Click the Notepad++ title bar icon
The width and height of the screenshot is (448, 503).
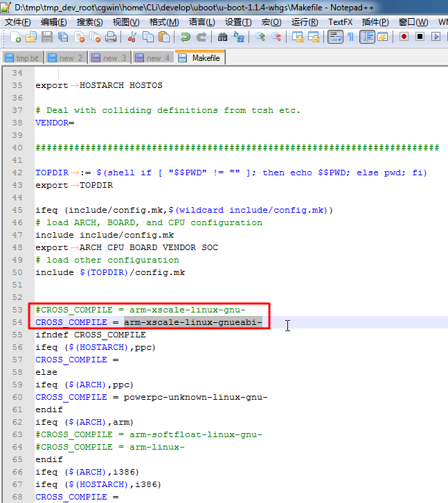pos(6,7)
